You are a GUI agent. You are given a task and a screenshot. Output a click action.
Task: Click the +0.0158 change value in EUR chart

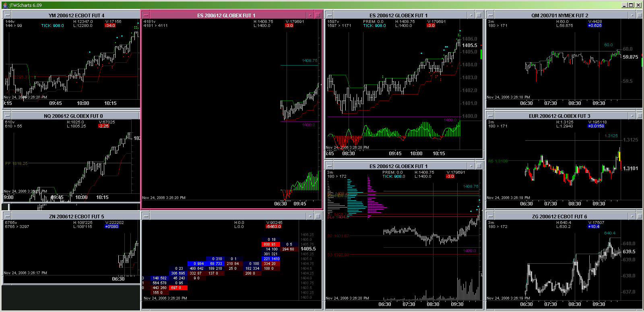pyautogui.click(x=596, y=126)
